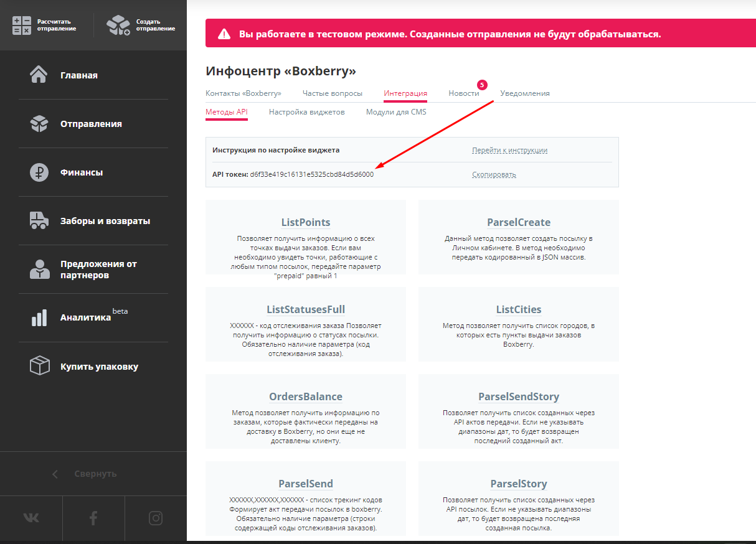The height and width of the screenshot is (544, 756).
Task: Click the Перейти к инструкции link
Action: pos(509,150)
